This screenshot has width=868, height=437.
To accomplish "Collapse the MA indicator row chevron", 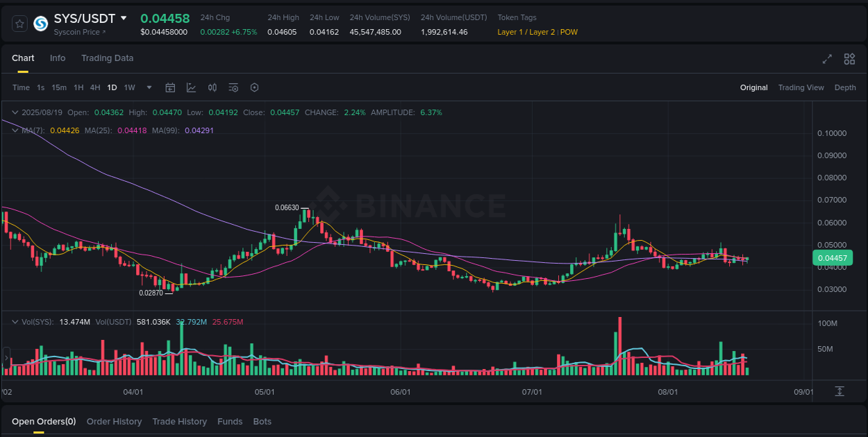I will pos(14,130).
